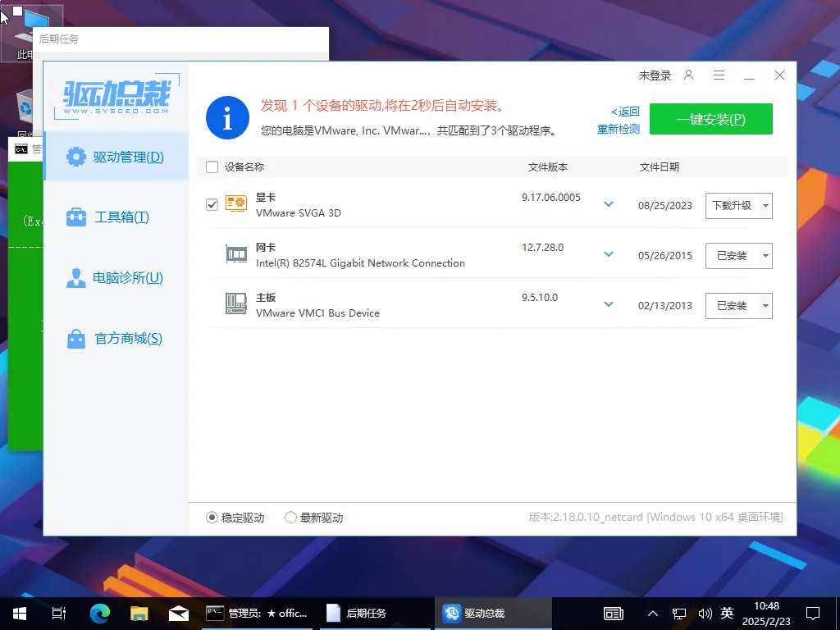Select the 最新驱动 radio button
Image resolution: width=840 pixels, height=630 pixels.
(x=290, y=517)
